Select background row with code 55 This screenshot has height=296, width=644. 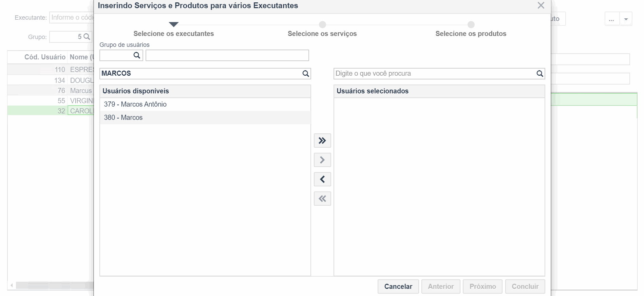[x=51, y=101]
